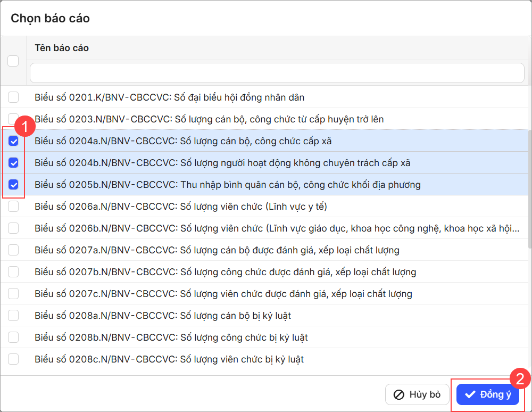This screenshot has height=412, width=532.
Task: Tick the Biểu số 0208a.N checkbox
Action: pyautogui.click(x=13, y=315)
